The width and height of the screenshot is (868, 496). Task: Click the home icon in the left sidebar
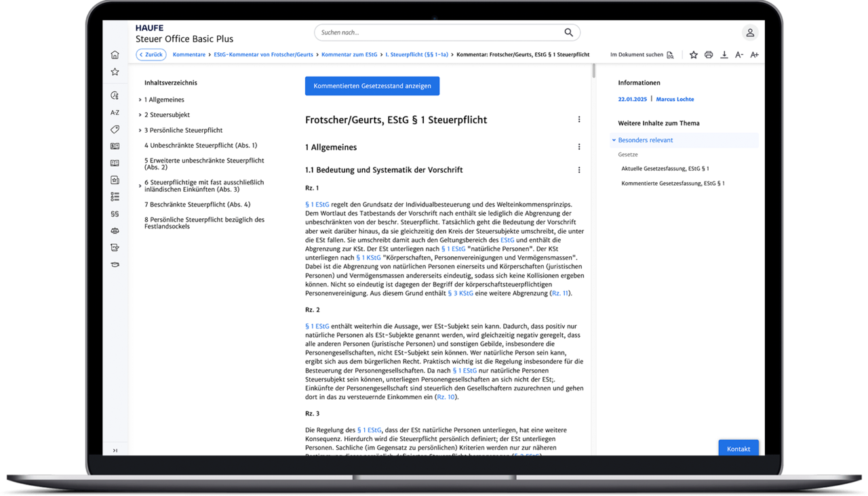click(115, 55)
